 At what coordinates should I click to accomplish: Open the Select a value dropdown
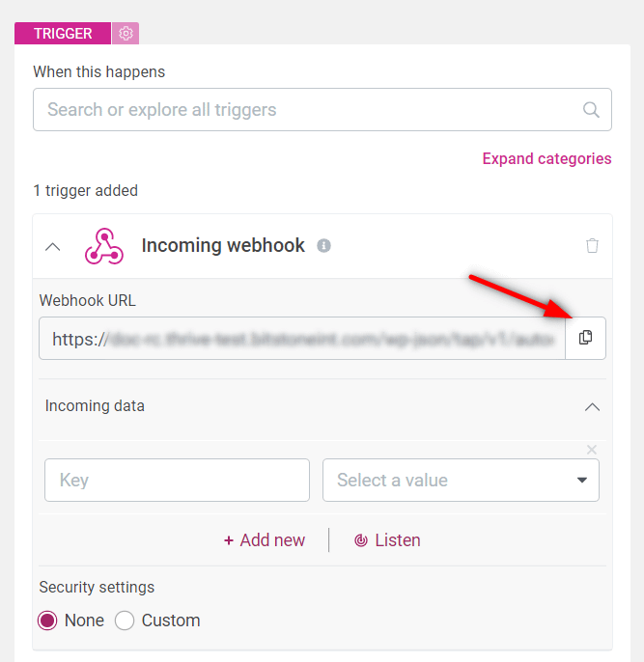click(x=461, y=480)
